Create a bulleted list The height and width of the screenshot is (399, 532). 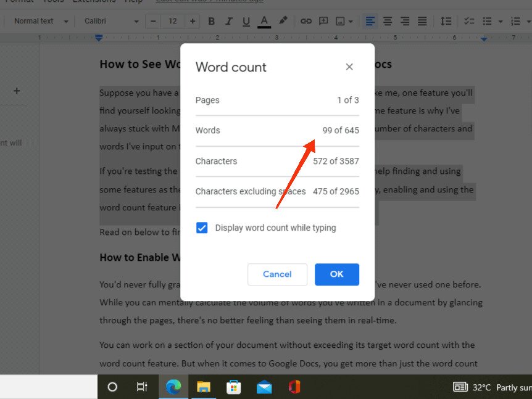coord(487,22)
